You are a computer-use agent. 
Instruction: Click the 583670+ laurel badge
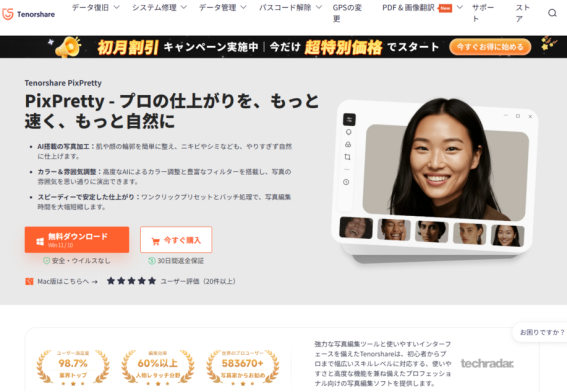(242, 367)
